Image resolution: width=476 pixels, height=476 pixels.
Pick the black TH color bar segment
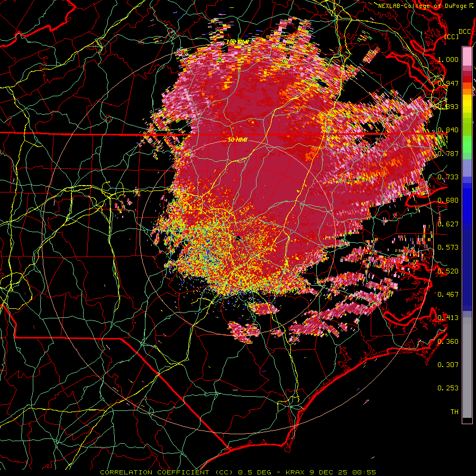(467, 420)
